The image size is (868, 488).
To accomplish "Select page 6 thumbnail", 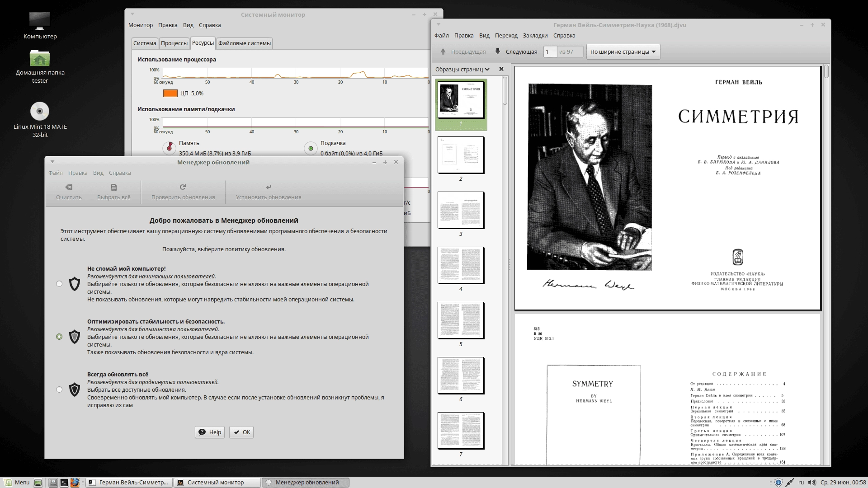I will click(461, 375).
